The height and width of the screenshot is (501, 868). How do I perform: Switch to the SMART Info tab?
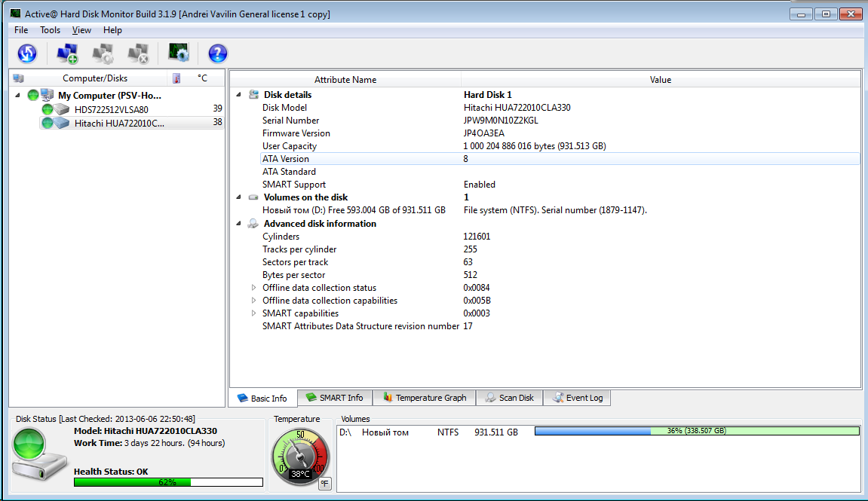334,398
